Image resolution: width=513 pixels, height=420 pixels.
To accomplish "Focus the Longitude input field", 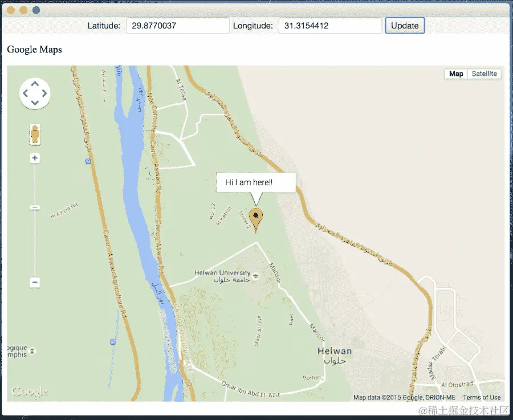I will [330, 26].
